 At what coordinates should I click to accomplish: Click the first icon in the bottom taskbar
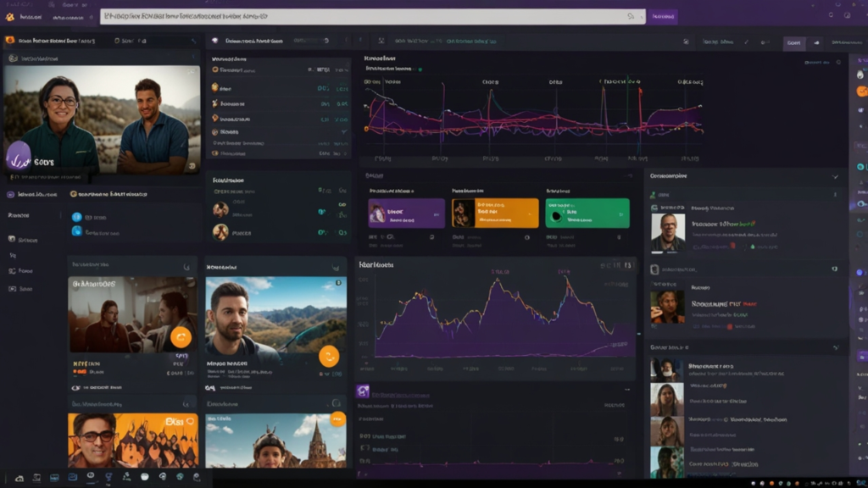19,478
